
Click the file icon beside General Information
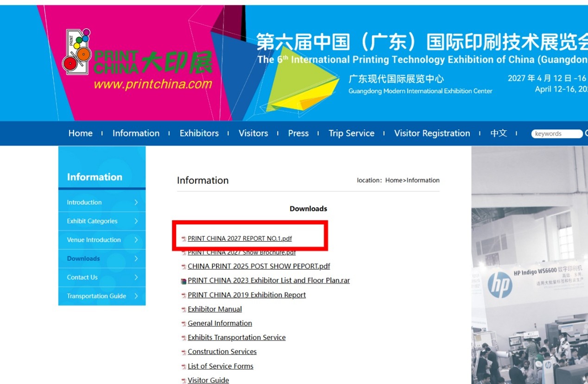(x=184, y=324)
